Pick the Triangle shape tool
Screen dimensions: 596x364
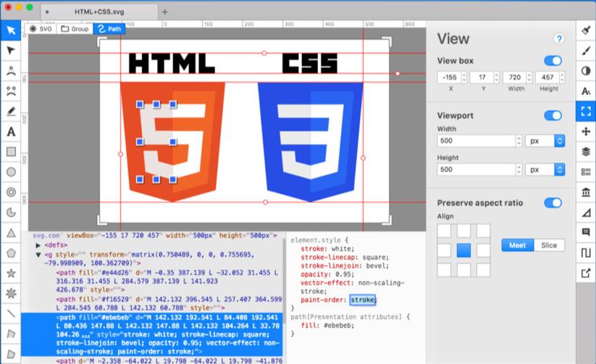pos(11,233)
